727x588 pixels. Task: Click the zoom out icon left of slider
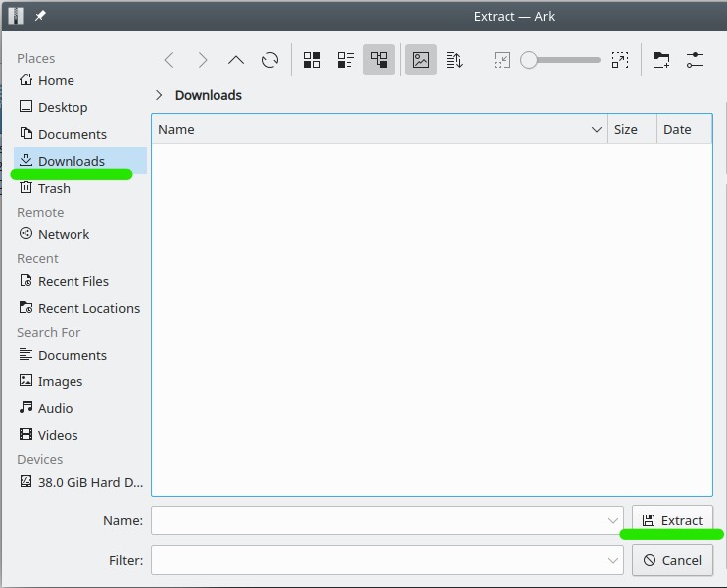coord(502,60)
